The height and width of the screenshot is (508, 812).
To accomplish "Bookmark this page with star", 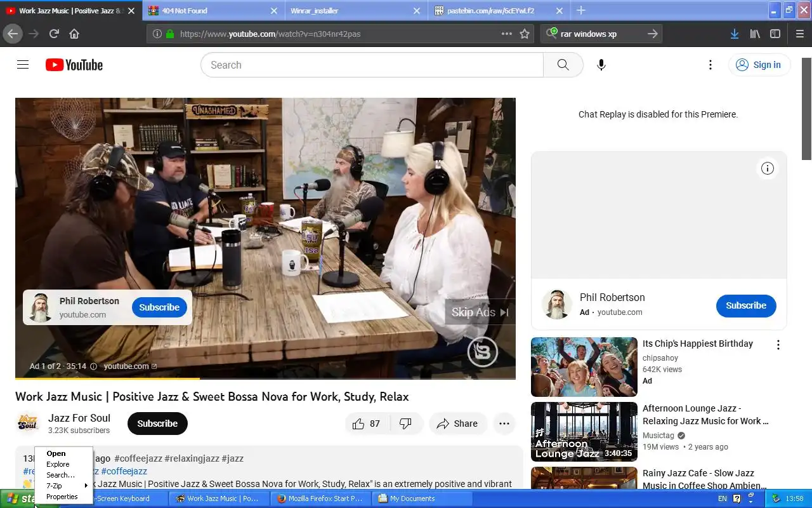I will point(525,34).
